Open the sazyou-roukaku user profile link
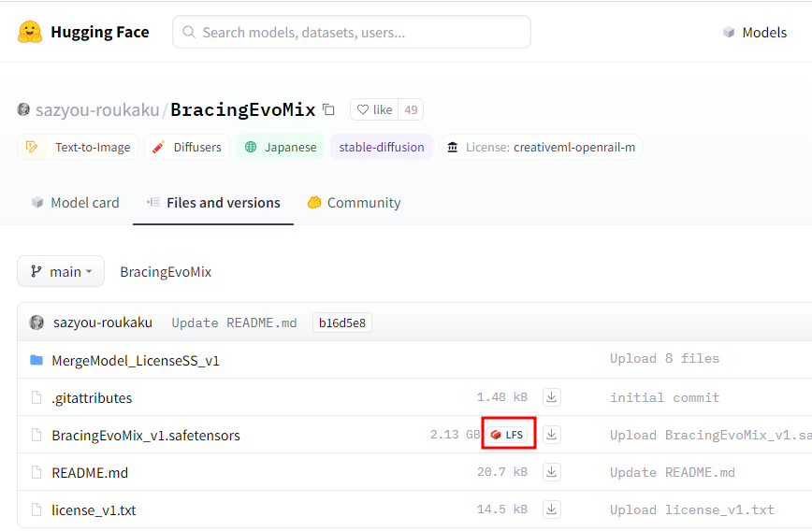Image resolution: width=812 pixels, height=531 pixels. click(x=97, y=109)
